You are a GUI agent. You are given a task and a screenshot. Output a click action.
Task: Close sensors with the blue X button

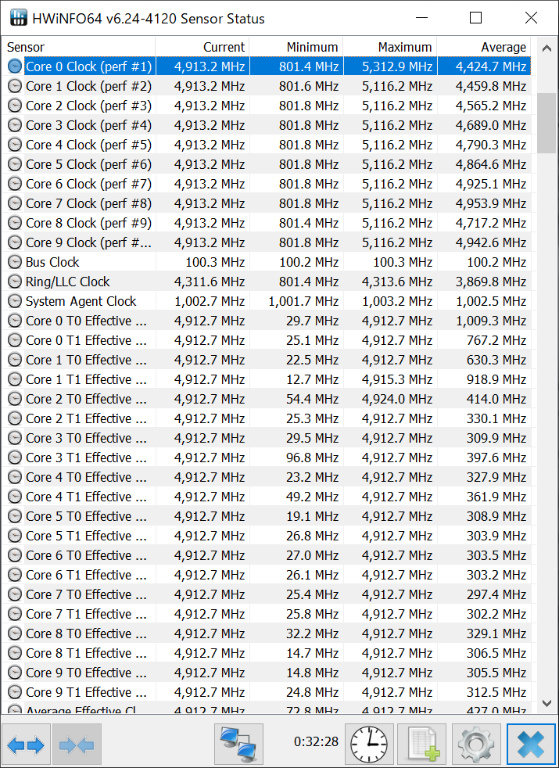[531, 744]
